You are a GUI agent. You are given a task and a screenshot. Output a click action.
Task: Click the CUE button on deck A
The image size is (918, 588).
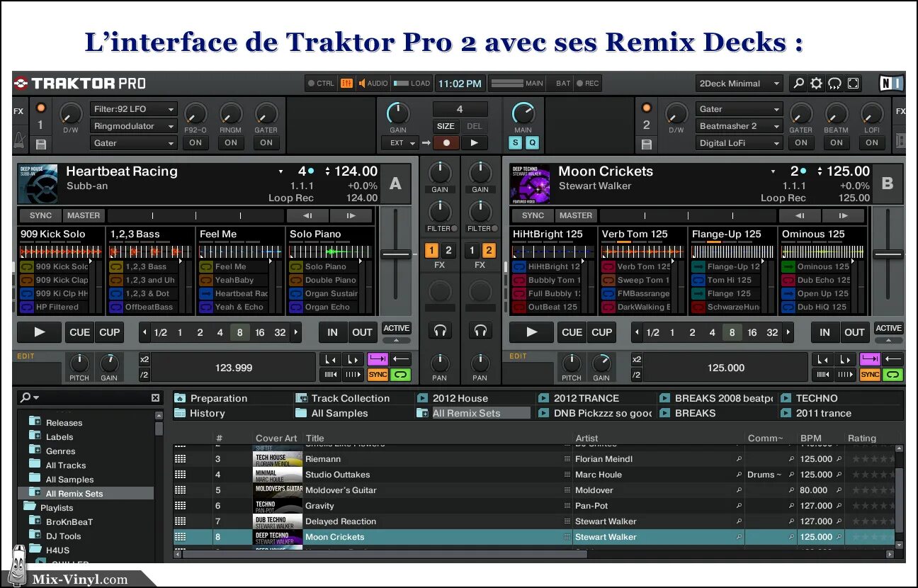coord(79,332)
